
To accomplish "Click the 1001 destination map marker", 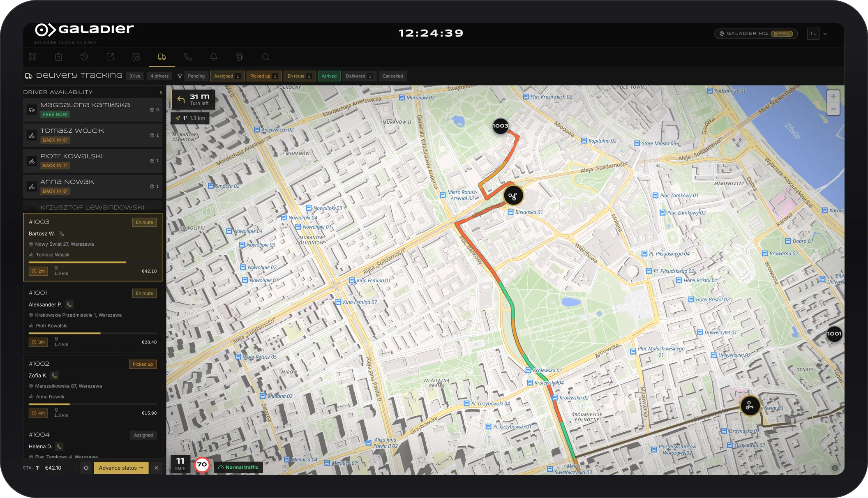I will click(834, 334).
